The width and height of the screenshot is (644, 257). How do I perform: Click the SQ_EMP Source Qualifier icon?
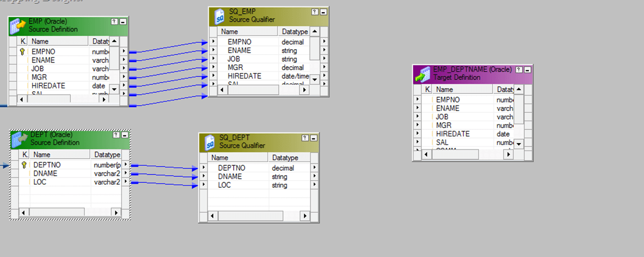(220, 15)
